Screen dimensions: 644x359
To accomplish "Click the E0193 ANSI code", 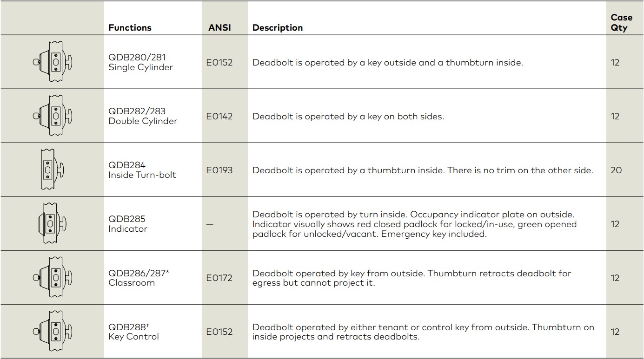I will [219, 170].
